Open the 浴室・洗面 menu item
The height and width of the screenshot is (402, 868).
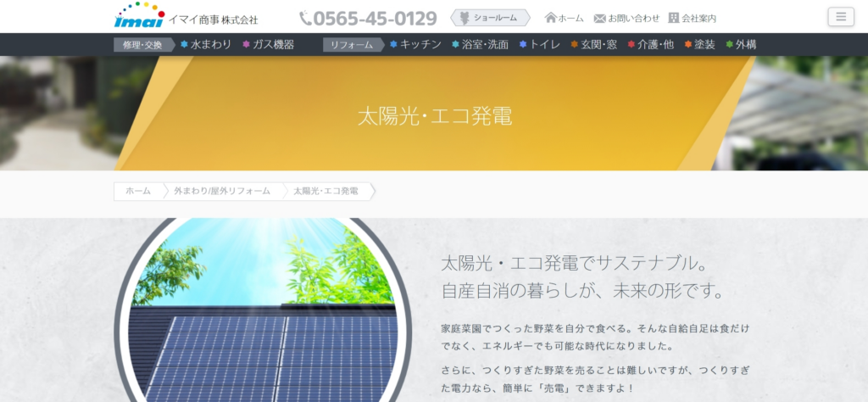tap(485, 44)
